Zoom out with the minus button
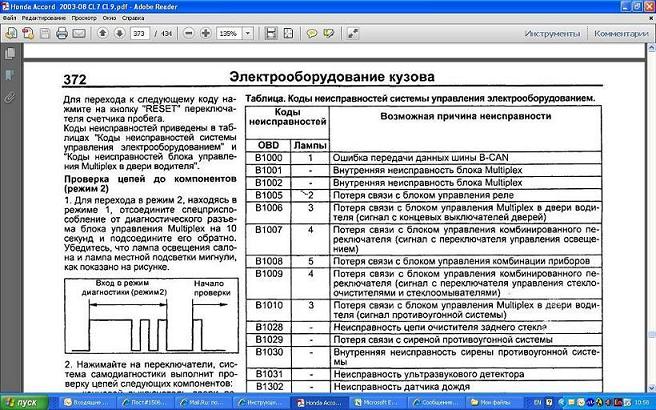Image resolution: width=656 pixels, height=410 pixels. pyautogui.click(x=189, y=33)
